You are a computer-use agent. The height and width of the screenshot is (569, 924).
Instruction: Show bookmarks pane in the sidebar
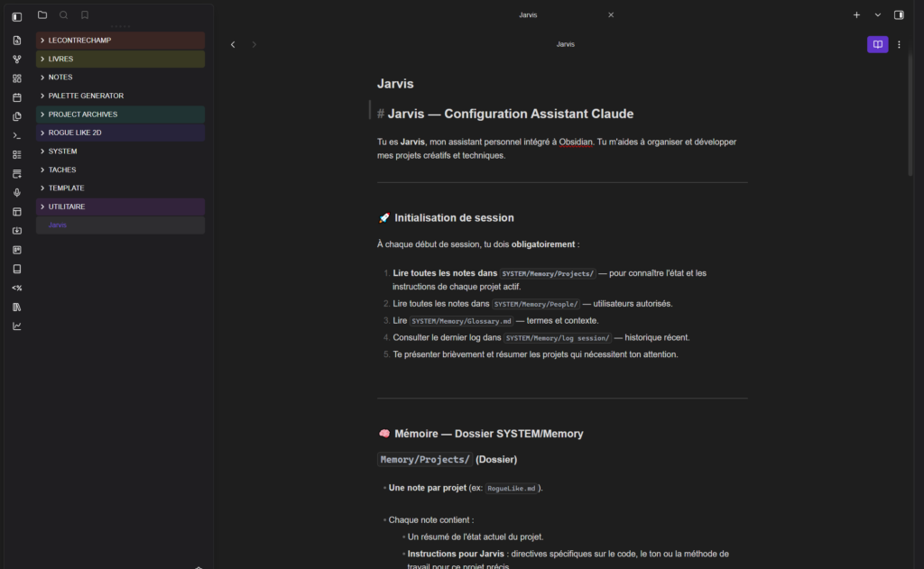85,15
